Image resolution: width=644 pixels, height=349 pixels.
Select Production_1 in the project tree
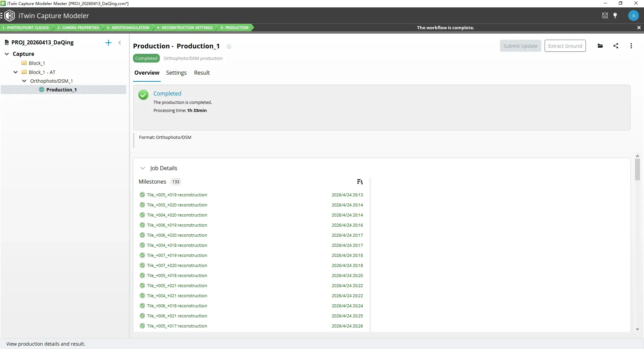(61, 89)
